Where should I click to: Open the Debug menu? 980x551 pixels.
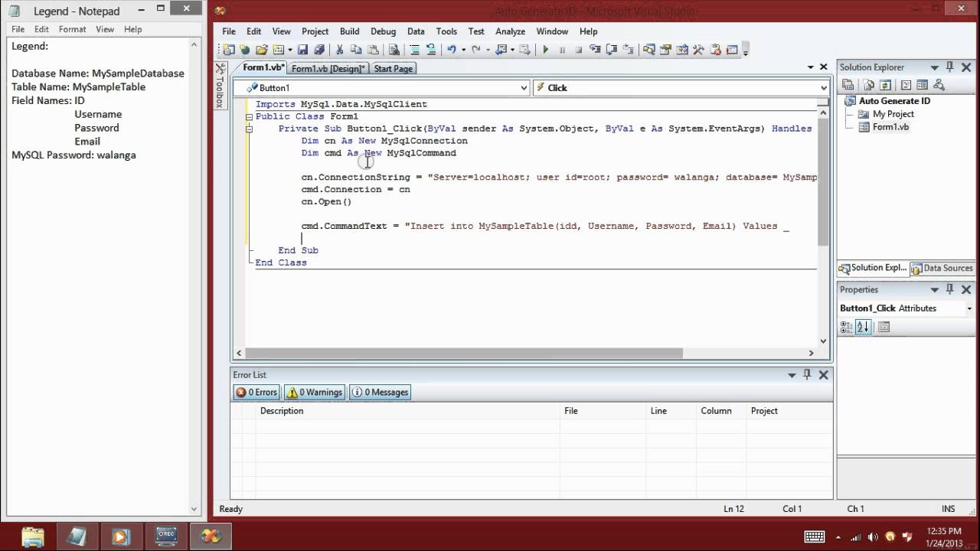coord(384,31)
